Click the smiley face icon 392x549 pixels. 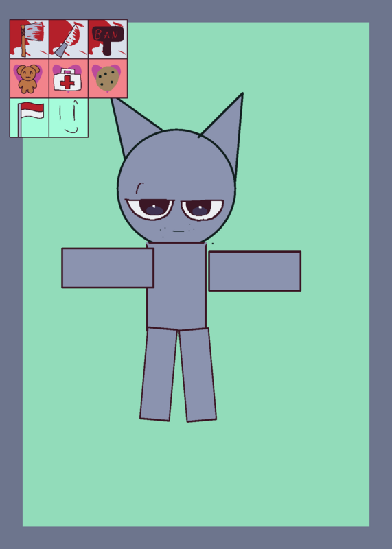point(69,117)
